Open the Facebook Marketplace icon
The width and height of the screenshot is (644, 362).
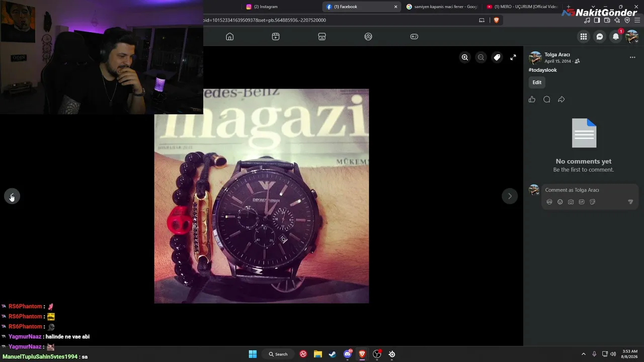[x=322, y=37]
